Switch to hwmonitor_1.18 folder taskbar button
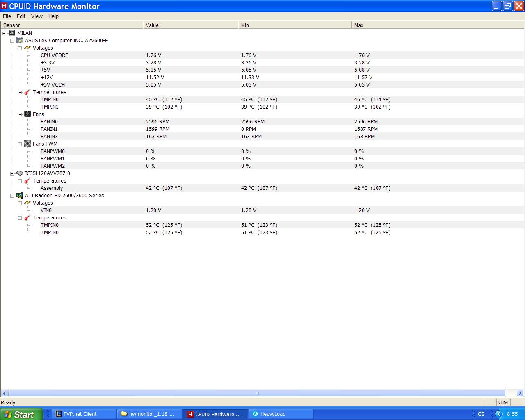Image resolution: width=525 pixels, height=420 pixels. [x=150, y=414]
